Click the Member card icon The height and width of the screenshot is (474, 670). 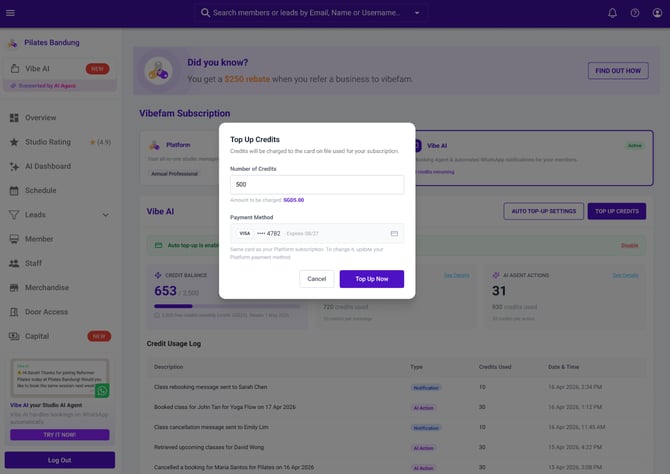14,239
